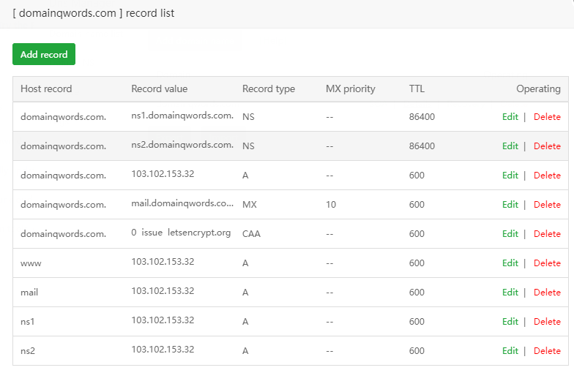Edit the ns2.domainqwords.com NS record
Screen dimensions: 574x392
click(510, 146)
